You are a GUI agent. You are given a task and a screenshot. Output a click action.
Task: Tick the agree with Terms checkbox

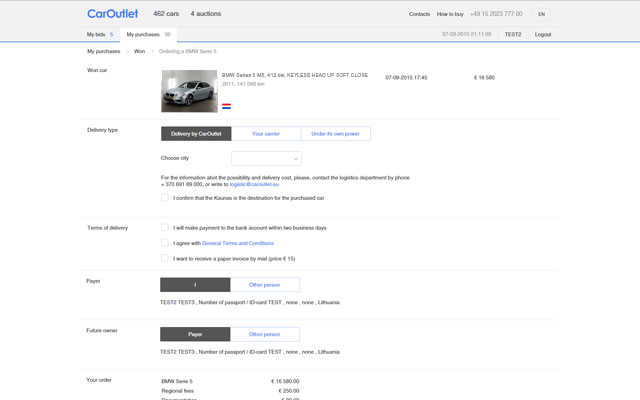pos(165,243)
